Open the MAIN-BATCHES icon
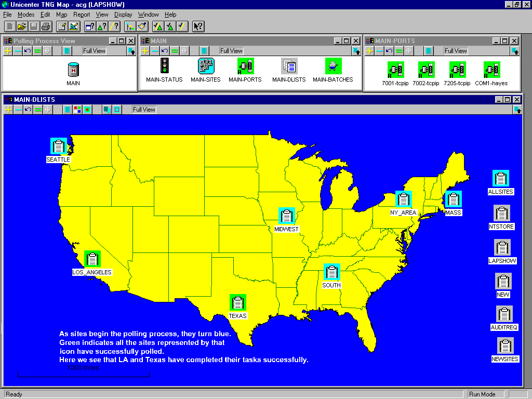 click(333, 66)
